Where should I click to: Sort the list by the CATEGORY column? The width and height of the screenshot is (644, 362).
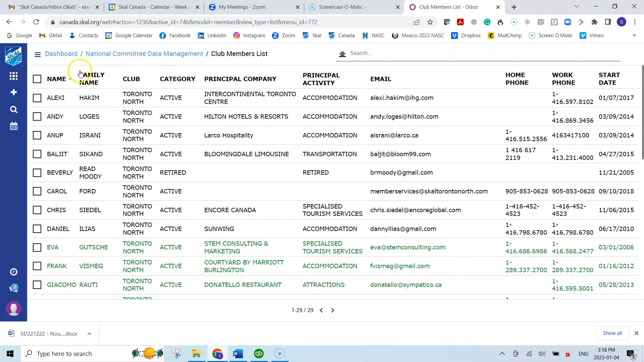click(178, 79)
